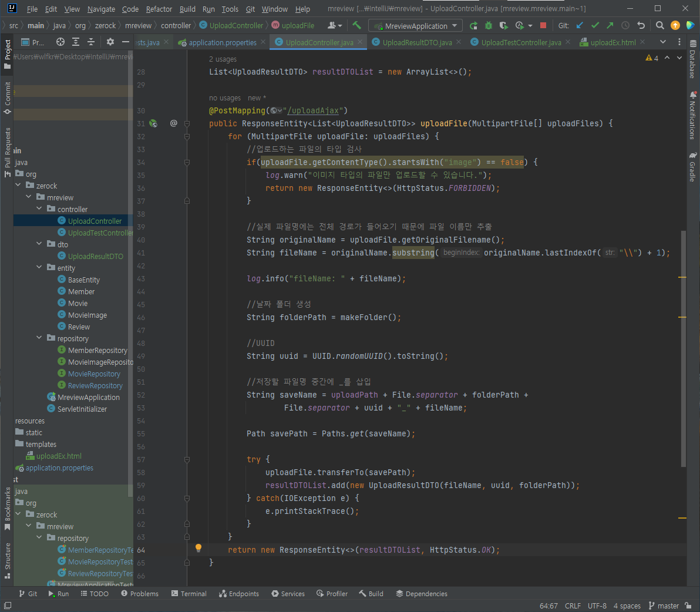This screenshot has width=700, height=612.
Task: Switch to uploadEx.html tab
Action: point(612,42)
